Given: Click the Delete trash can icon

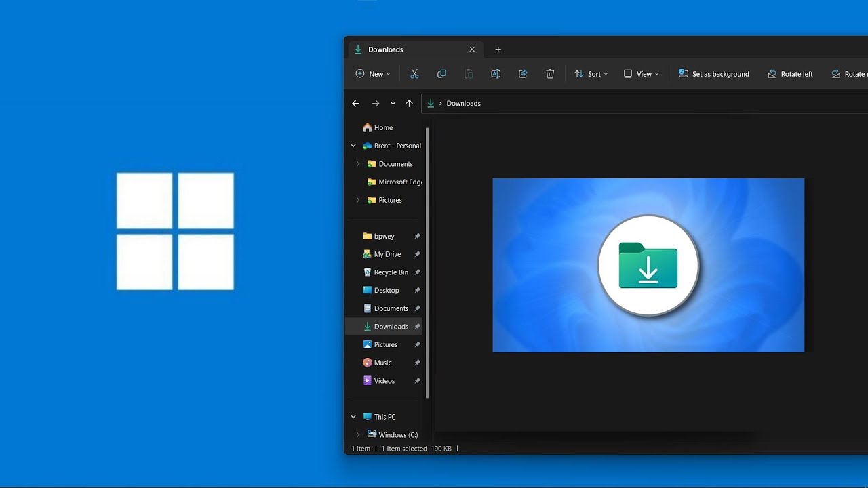Looking at the screenshot, I should [550, 74].
